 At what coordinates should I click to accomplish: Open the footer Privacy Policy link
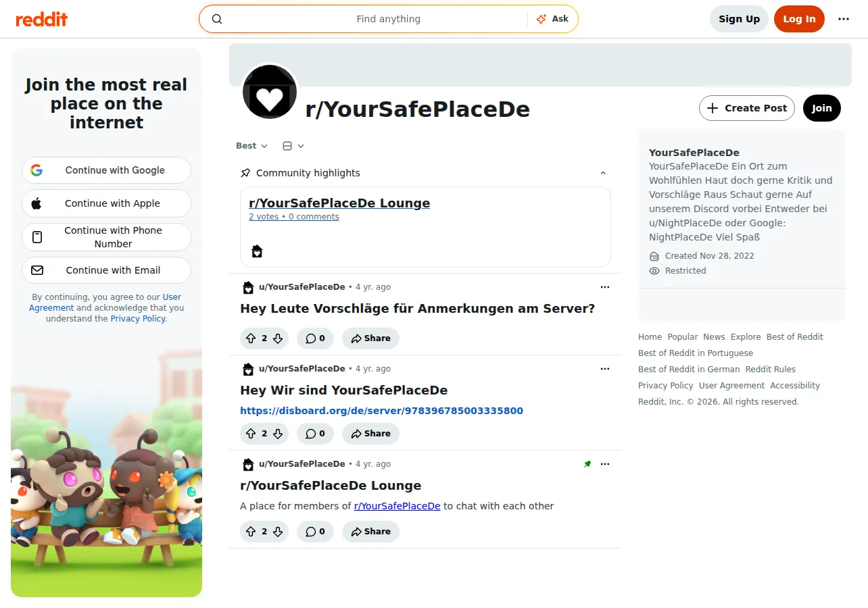point(665,386)
